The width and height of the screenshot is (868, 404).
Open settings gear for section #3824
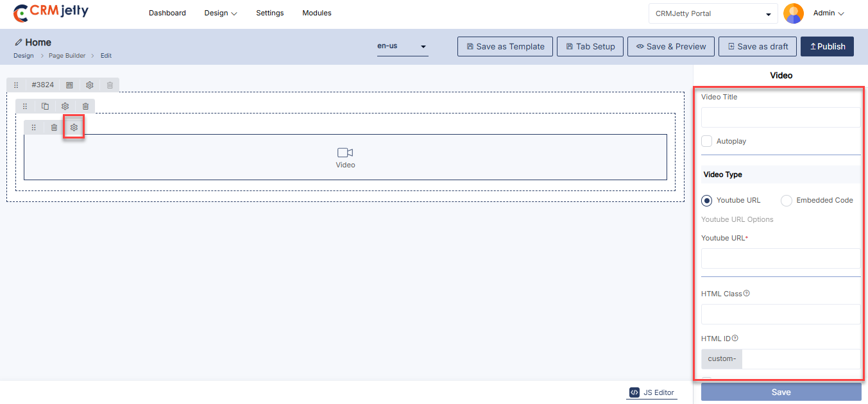pos(90,85)
